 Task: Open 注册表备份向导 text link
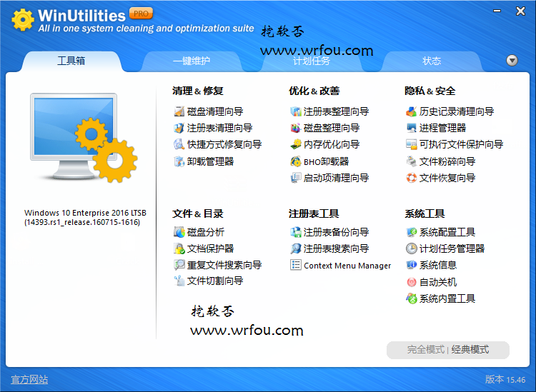pos(337,232)
